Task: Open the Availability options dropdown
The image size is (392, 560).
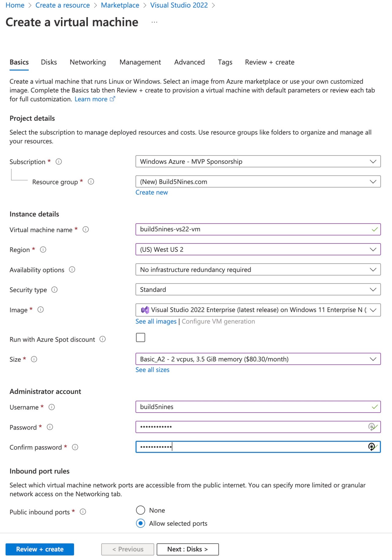Action: click(372, 270)
